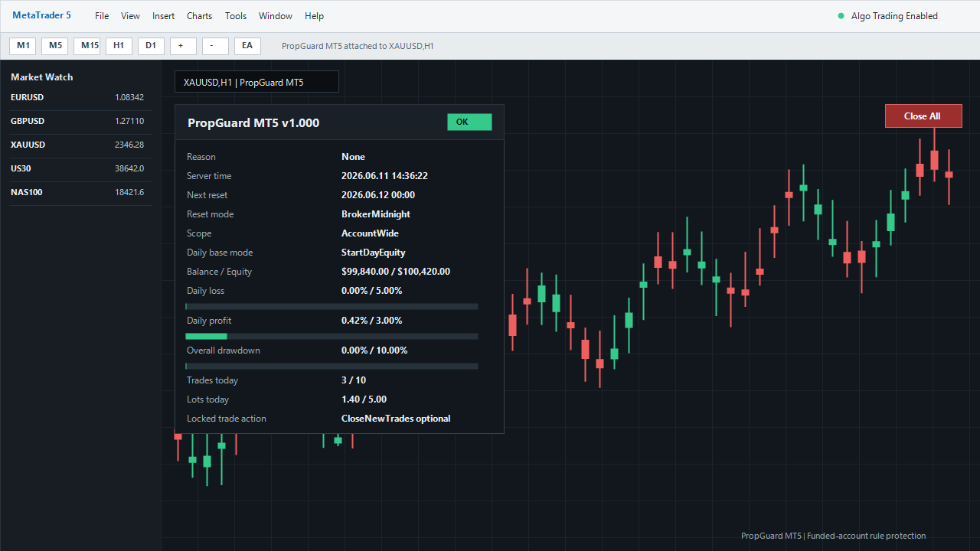Click the US30 price 38642.0
Image resolution: width=980 pixels, height=551 pixels.
(129, 169)
